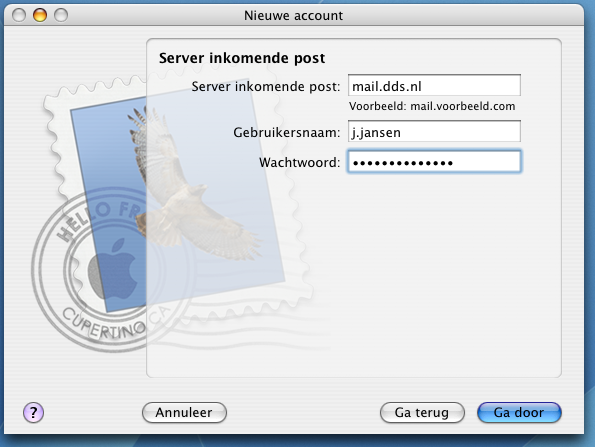Click the grey close window button
Viewport: 595px width, 447px height.
coord(19,15)
